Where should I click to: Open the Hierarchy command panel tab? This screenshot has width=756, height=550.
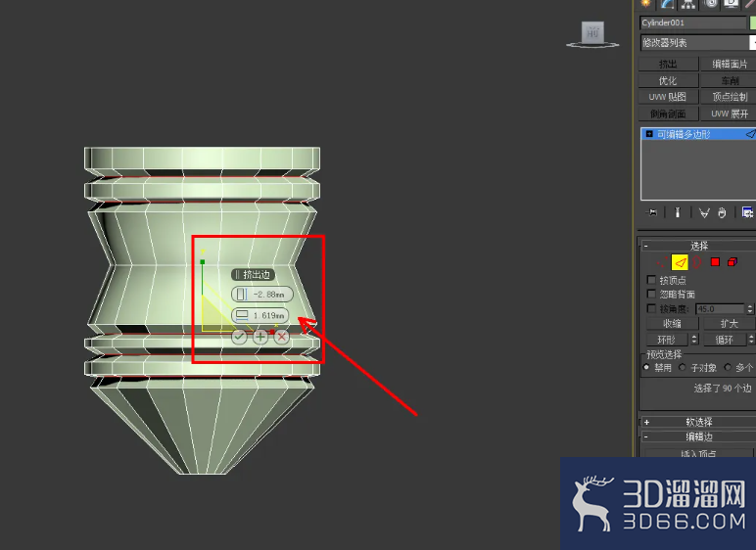point(688,4)
